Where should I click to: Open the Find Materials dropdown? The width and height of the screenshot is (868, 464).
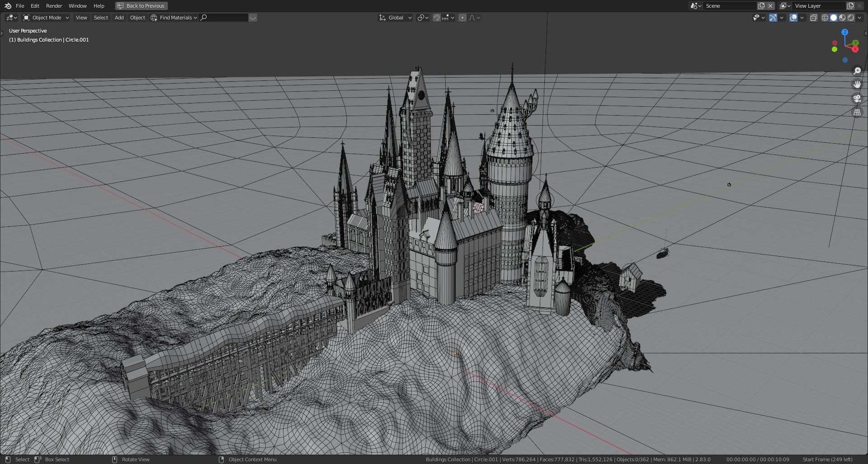pyautogui.click(x=174, y=18)
